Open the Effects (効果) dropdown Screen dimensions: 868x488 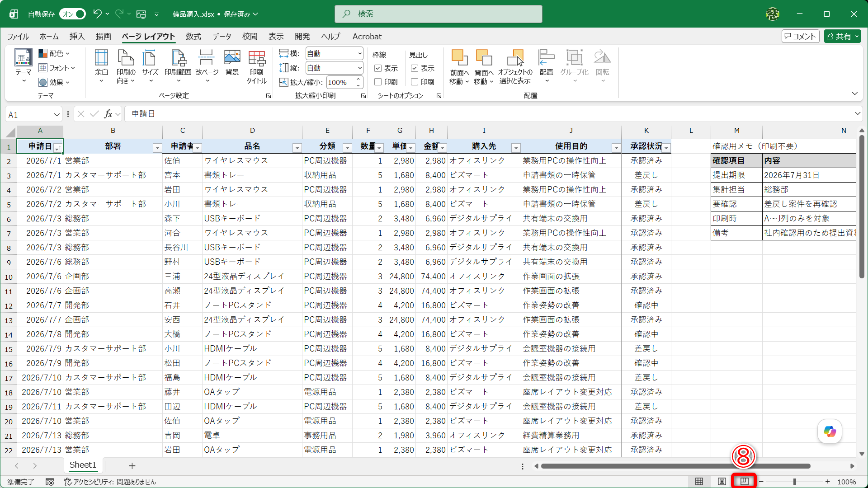click(54, 82)
